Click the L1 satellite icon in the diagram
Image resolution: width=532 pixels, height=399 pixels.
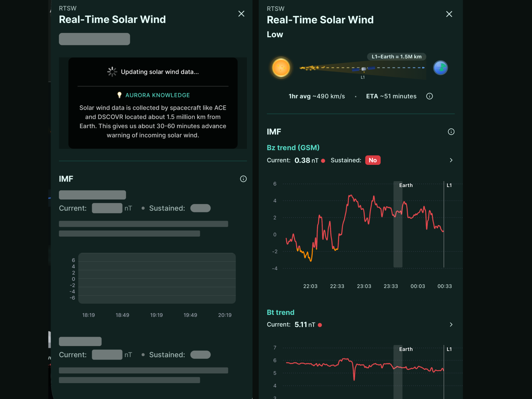363,69
